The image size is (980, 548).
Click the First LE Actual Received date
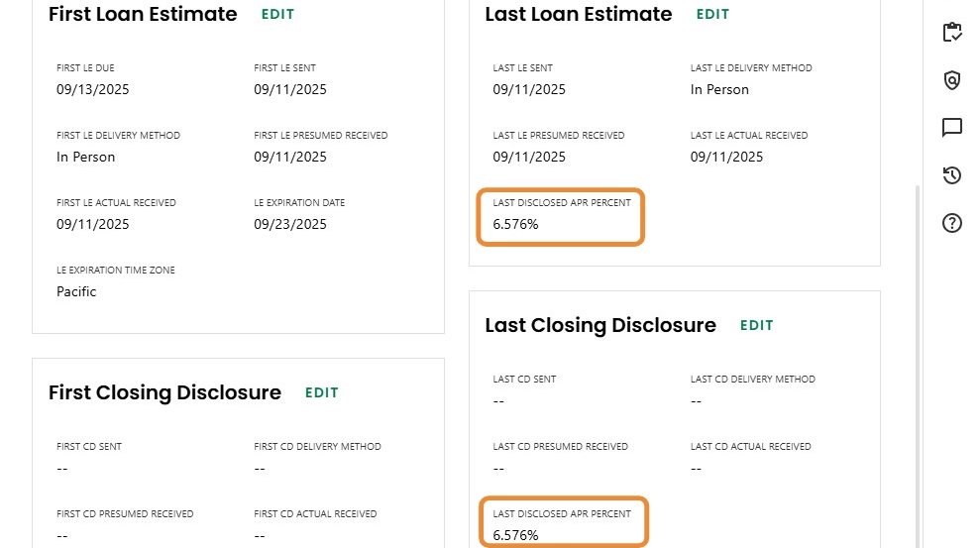pyautogui.click(x=93, y=225)
